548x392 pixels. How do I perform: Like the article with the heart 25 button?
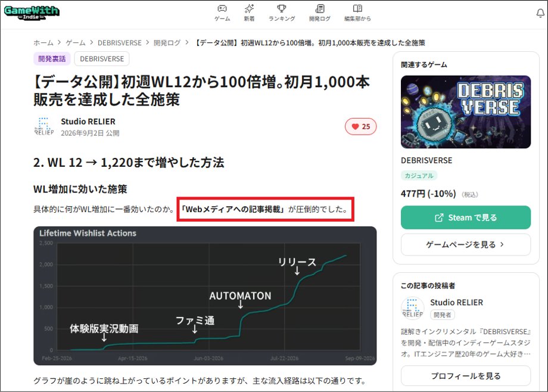361,126
